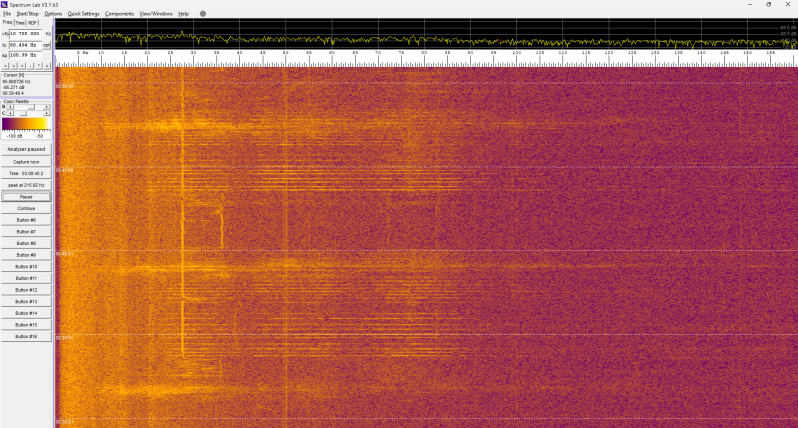The width and height of the screenshot is (798, 428).
Task: Click the sp span frequency field
Action: [x=25, y=55]
